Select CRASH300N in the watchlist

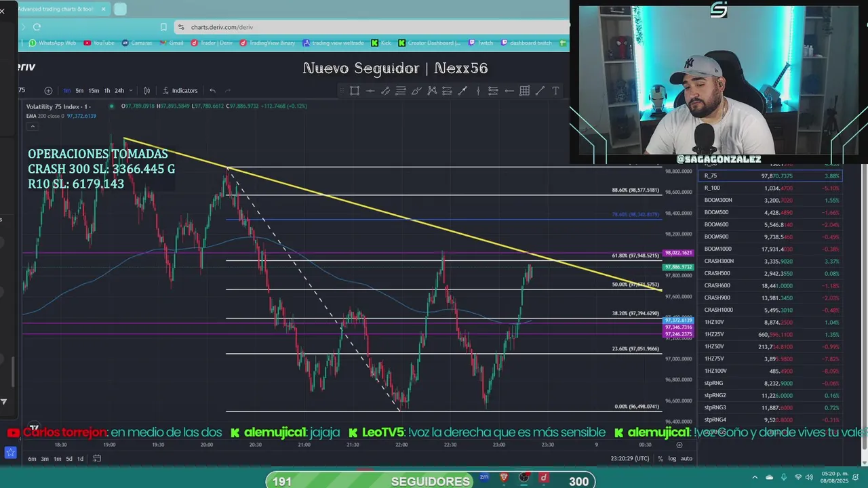[771, 261]
